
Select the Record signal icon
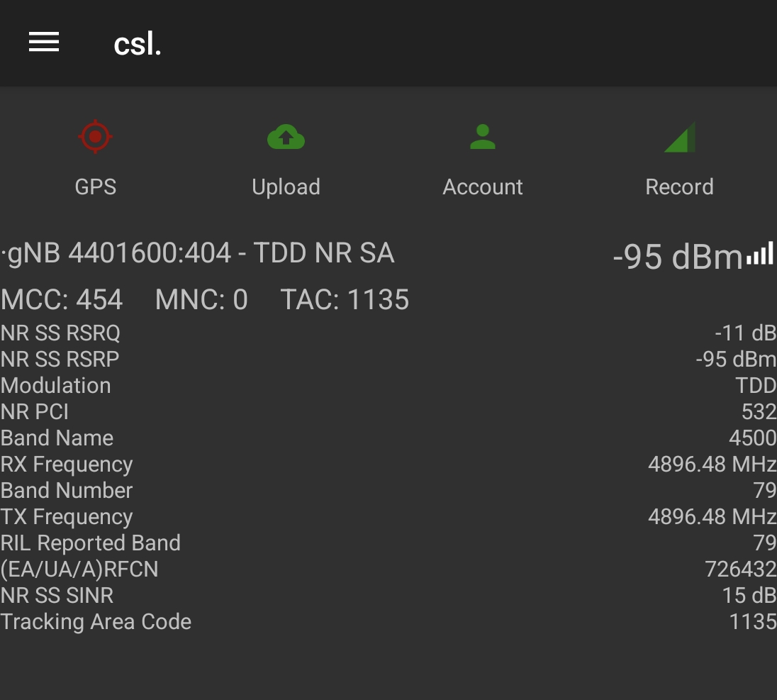click(678, 136)
